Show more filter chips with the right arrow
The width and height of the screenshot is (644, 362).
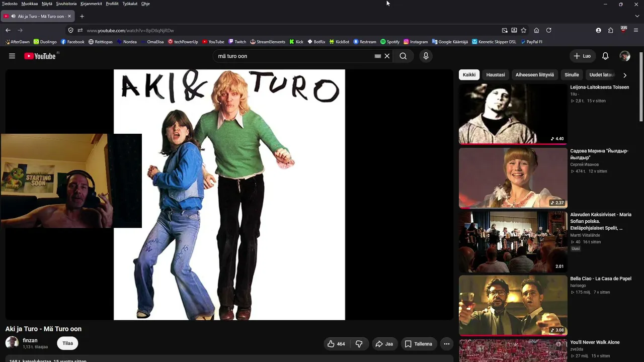(x=625, y=75)
